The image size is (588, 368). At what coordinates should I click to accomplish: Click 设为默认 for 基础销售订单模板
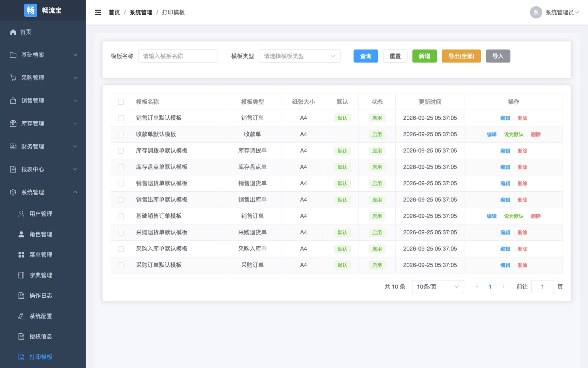[x=514, y=216]
